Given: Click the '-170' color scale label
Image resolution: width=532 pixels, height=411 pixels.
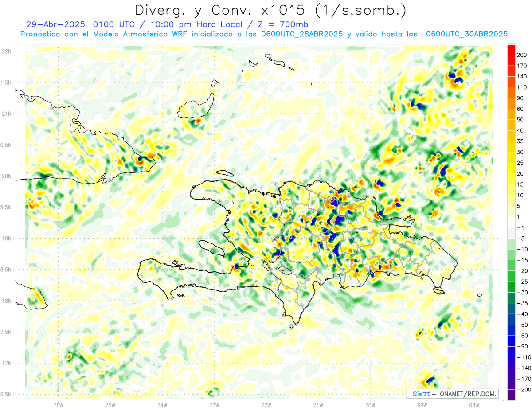Looking at the screenshot, I should (x=524, y=379).
